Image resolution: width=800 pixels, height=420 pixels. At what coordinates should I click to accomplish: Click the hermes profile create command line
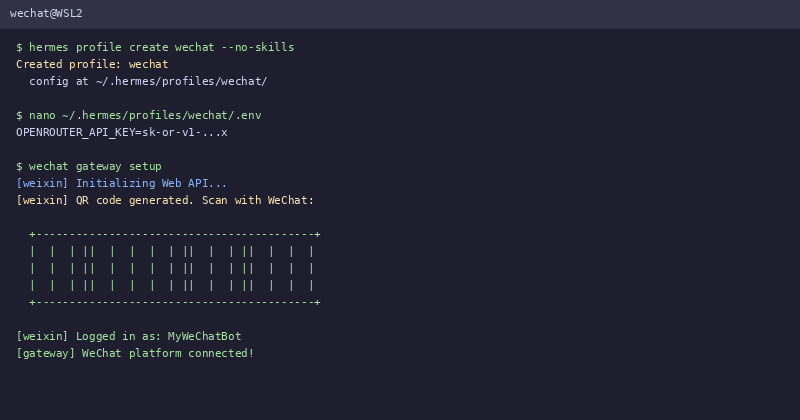[155, 47]
